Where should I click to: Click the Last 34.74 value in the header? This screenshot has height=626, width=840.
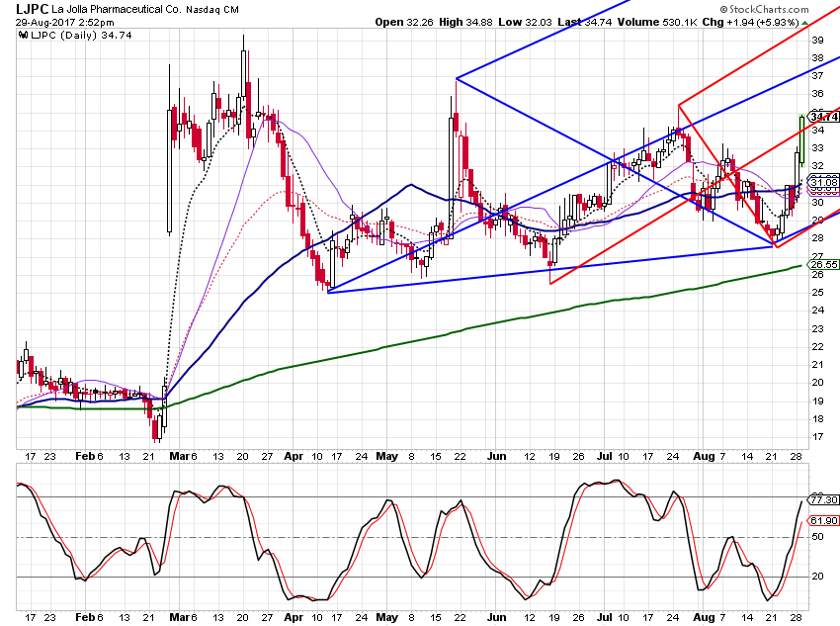point(584,22)
